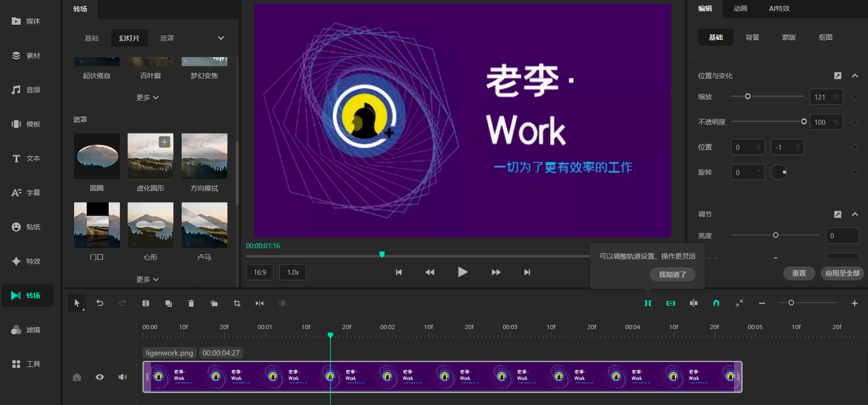This screenshot has height=405, width=868.
Task: Toggle the magnet snapping in timeline toolbar
Action: tap(717, 303)
